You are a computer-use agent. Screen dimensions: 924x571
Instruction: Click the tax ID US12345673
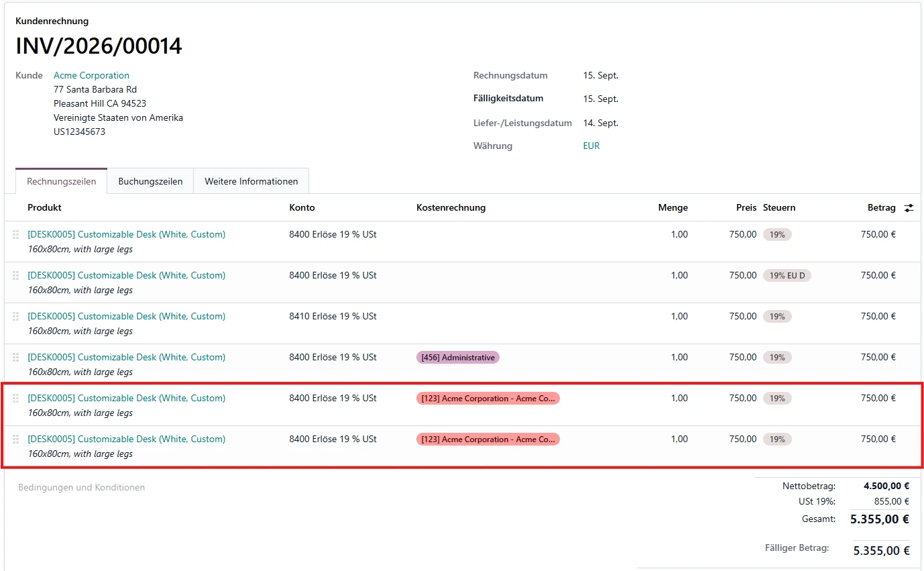(x=79, y=132)
